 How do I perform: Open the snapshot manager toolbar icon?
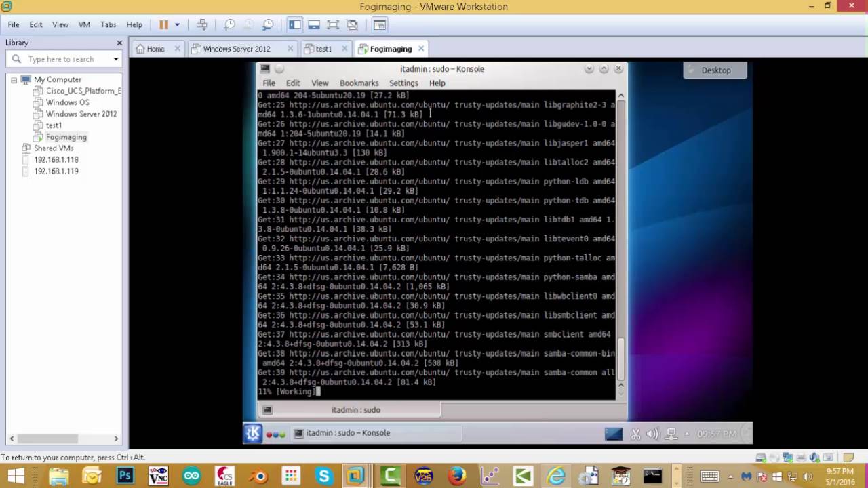tap(268, 24)
